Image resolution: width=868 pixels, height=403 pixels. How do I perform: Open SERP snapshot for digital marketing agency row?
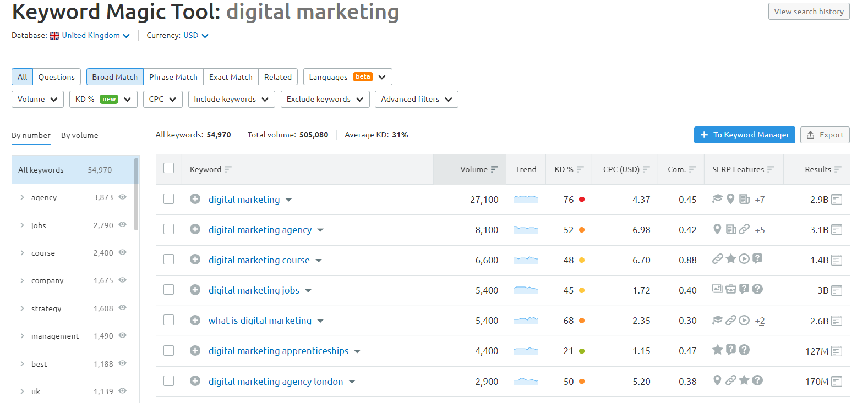click(x=837, y=230)
